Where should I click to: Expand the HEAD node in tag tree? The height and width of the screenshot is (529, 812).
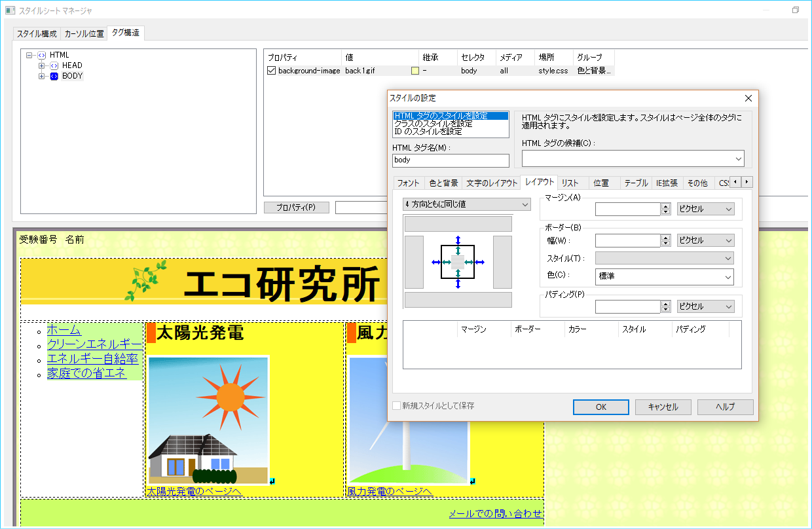point(42,66)
